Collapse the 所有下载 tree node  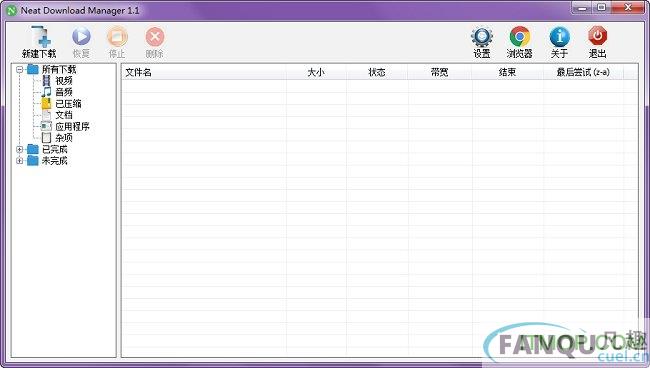click(19, 69)
